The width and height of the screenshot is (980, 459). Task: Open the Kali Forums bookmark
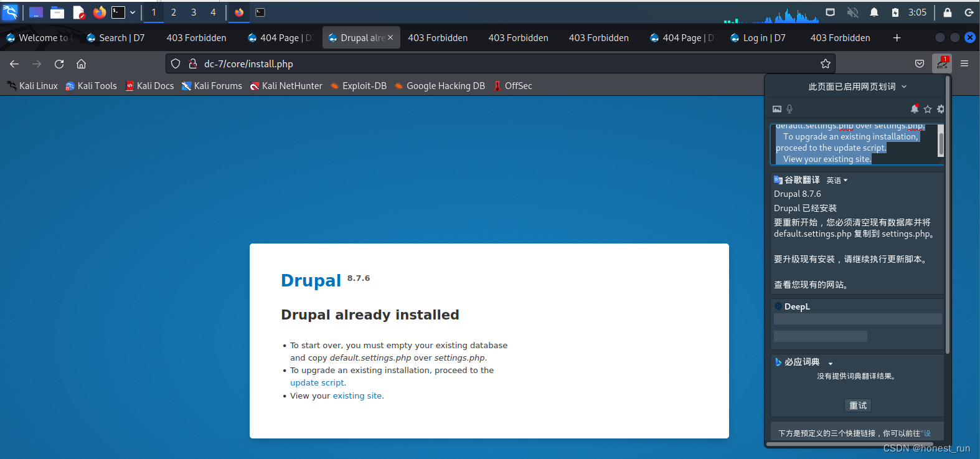point(212,86)
